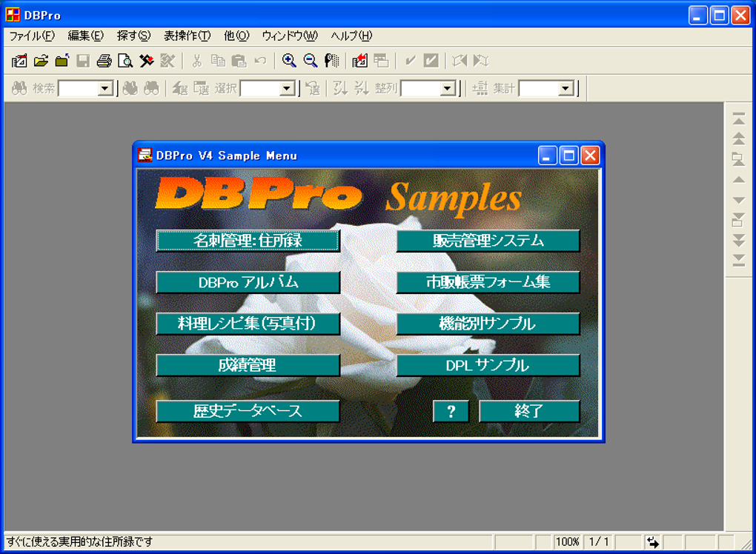Click the greyed-out scissors cut icon
The height and width of the screenshot is (554, 756).
point(196,61)
